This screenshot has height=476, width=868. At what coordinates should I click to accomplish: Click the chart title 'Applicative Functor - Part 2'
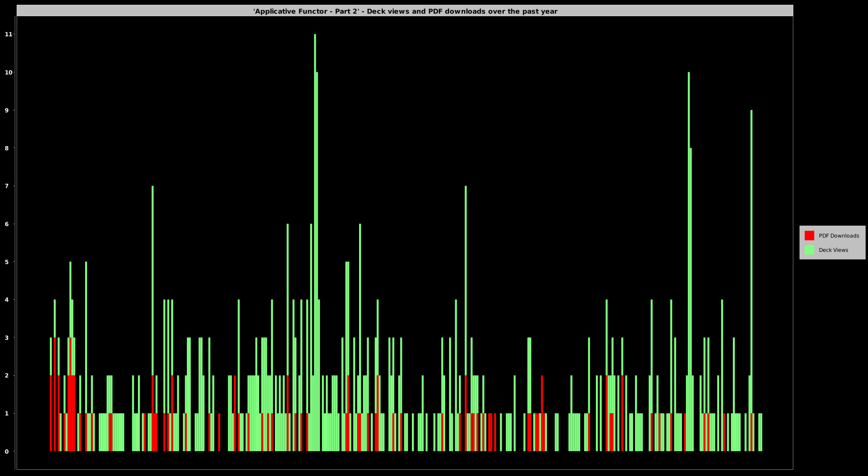tap(405, 11)
